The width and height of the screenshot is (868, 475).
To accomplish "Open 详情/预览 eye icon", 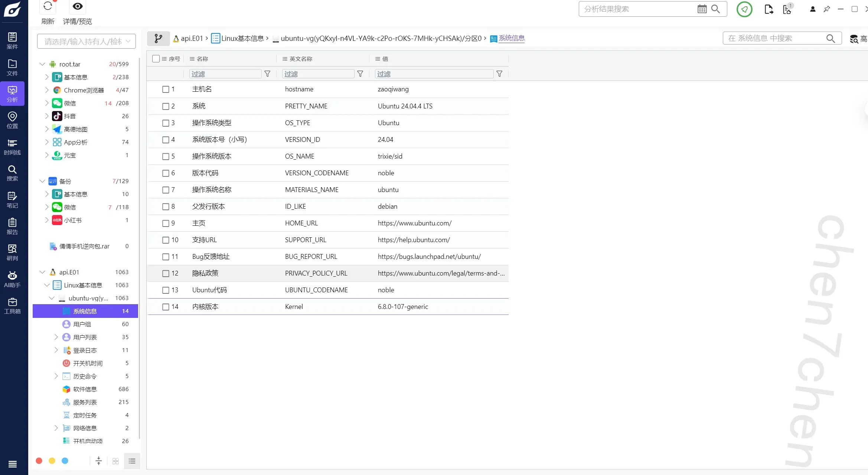I will pos(77,6).
